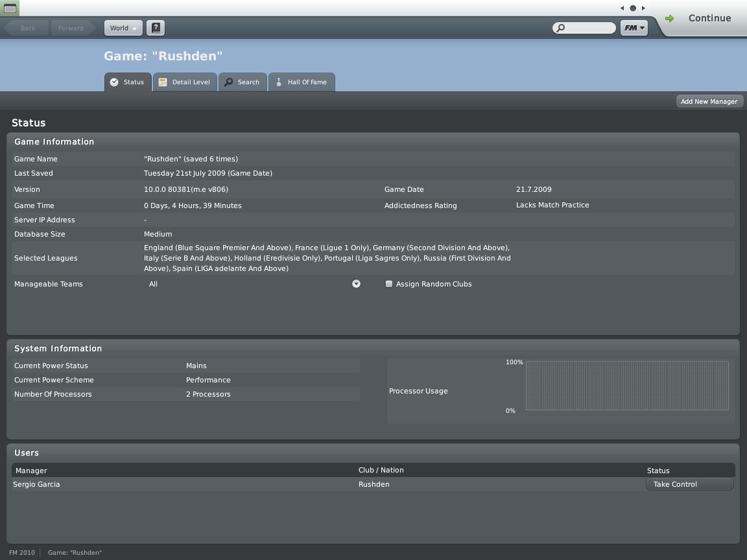The image size is (747, 560).
Task: Click the Processor Usage graph
Action: [626, 386]
